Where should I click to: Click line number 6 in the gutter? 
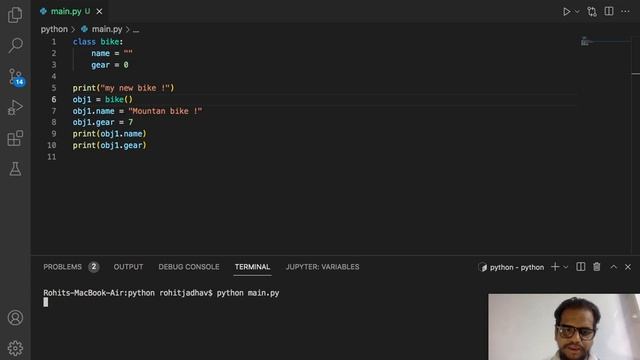53,100
